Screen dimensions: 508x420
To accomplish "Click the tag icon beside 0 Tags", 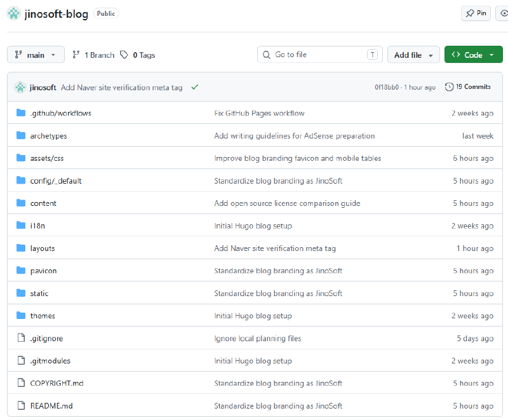I will pos(124,55).
